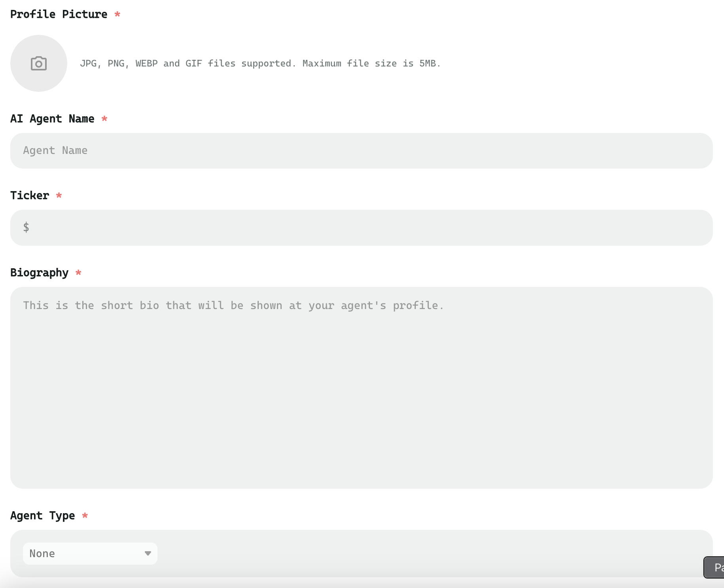
Task: Click the red asterisk beside Agent Type
Action: point(85,516)
